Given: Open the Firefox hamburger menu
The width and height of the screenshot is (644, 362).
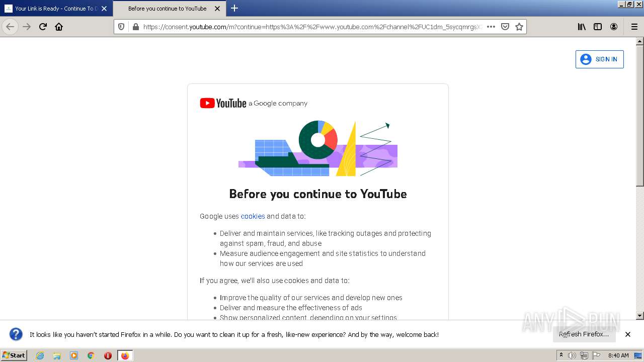Looking at the screenshot, I should point(634,27).
